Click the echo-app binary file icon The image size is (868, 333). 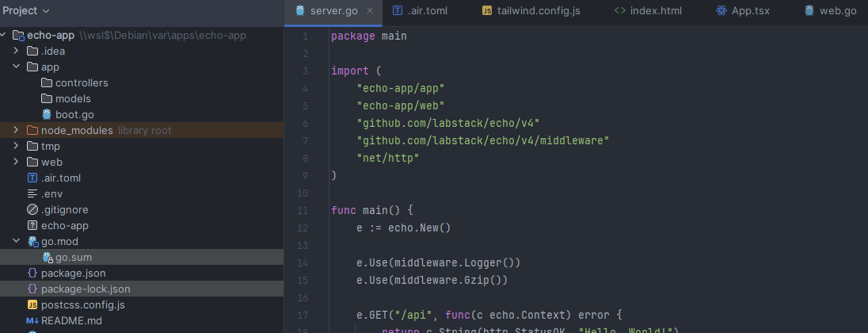point(32,226)
